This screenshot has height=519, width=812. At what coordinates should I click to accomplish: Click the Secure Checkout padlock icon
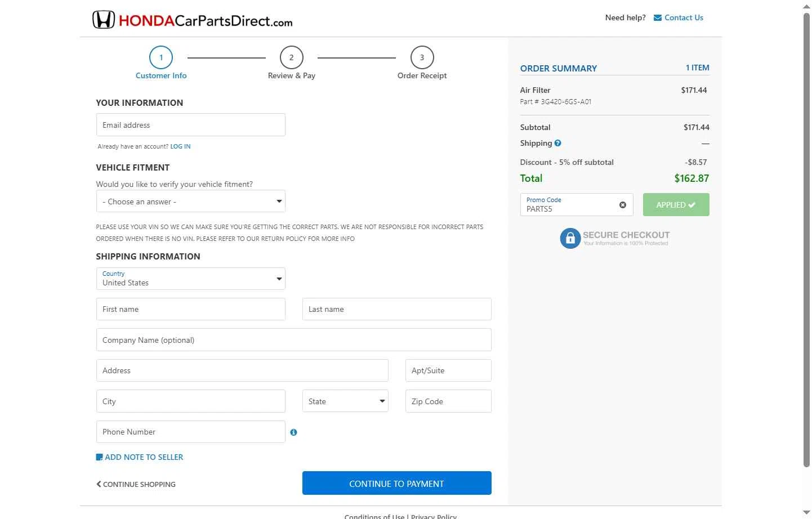(x=570, y=238)
